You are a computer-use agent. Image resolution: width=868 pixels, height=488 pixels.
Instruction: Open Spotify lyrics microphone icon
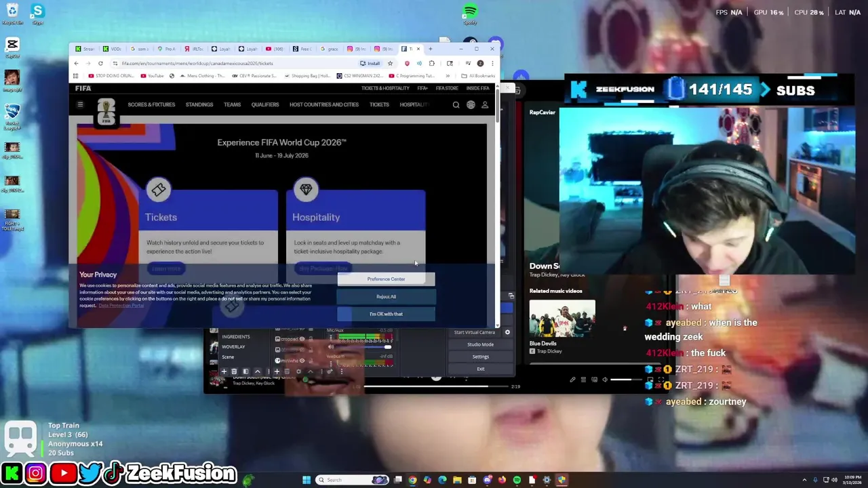[x=572, y=380]
